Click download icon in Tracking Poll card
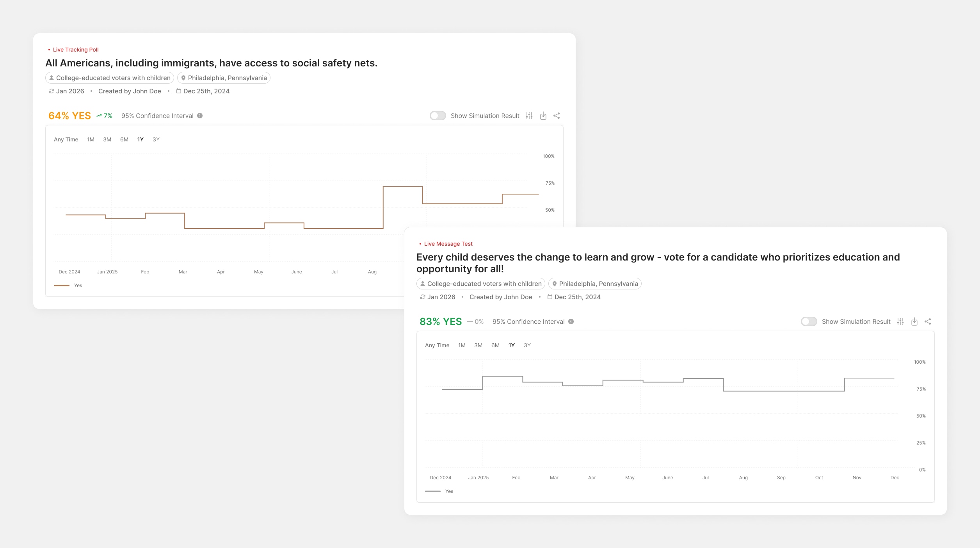 click(x=543, y=116)
